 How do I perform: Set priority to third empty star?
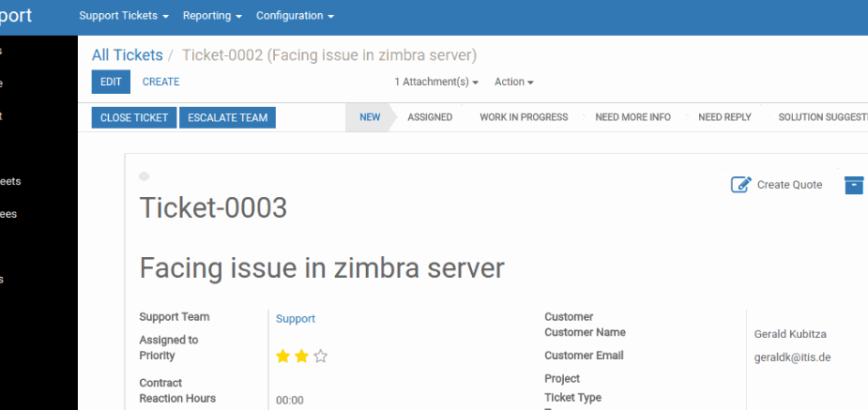[x=321, y=357]
